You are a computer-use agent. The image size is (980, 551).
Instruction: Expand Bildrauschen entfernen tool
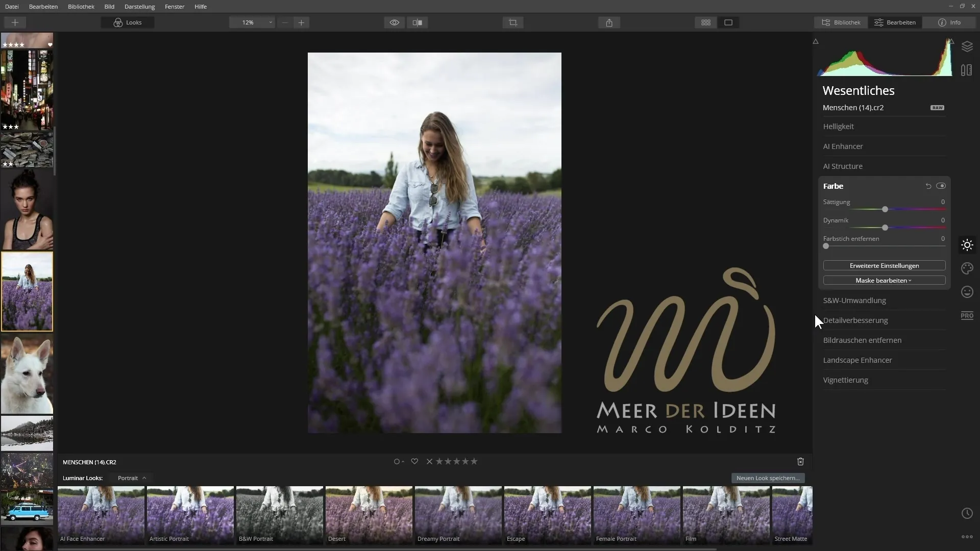click(x=884, y=340)
